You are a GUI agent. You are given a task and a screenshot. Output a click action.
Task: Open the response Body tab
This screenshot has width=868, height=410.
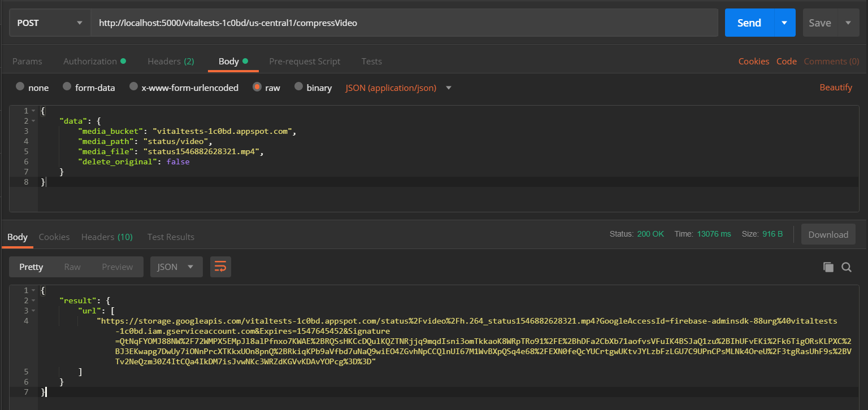[17, 237]
